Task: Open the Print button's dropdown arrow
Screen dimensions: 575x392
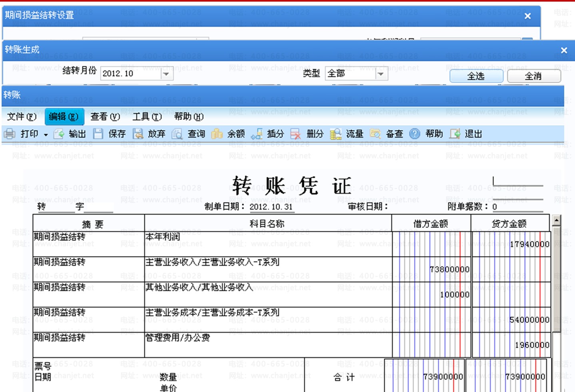Action: click(x=46, y=135)
